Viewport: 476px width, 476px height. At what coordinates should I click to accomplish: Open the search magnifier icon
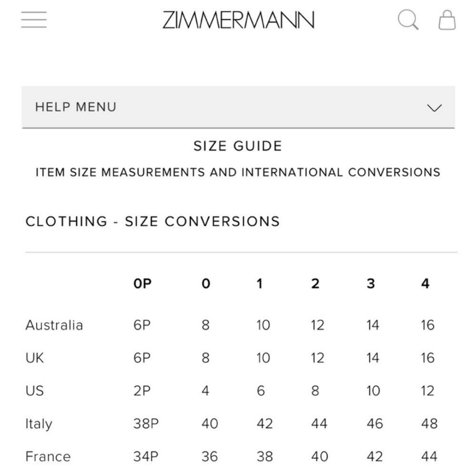(x=408, y=20)
